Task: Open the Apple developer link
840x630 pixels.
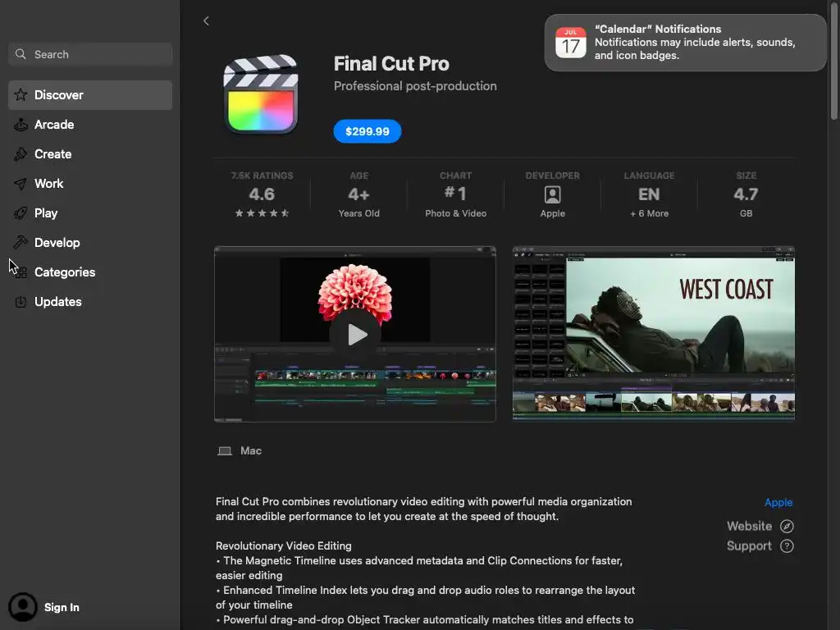Action: tap(778, 503)
